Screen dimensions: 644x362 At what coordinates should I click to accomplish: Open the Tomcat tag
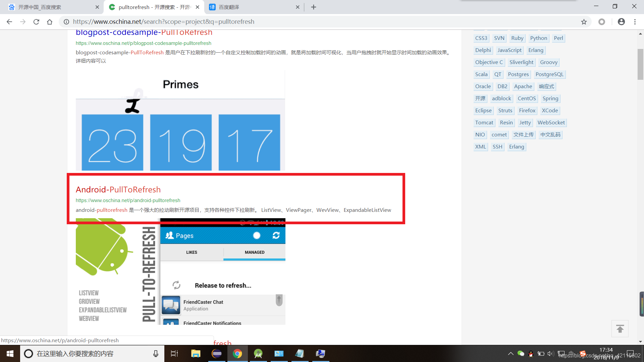click(484, 123)
